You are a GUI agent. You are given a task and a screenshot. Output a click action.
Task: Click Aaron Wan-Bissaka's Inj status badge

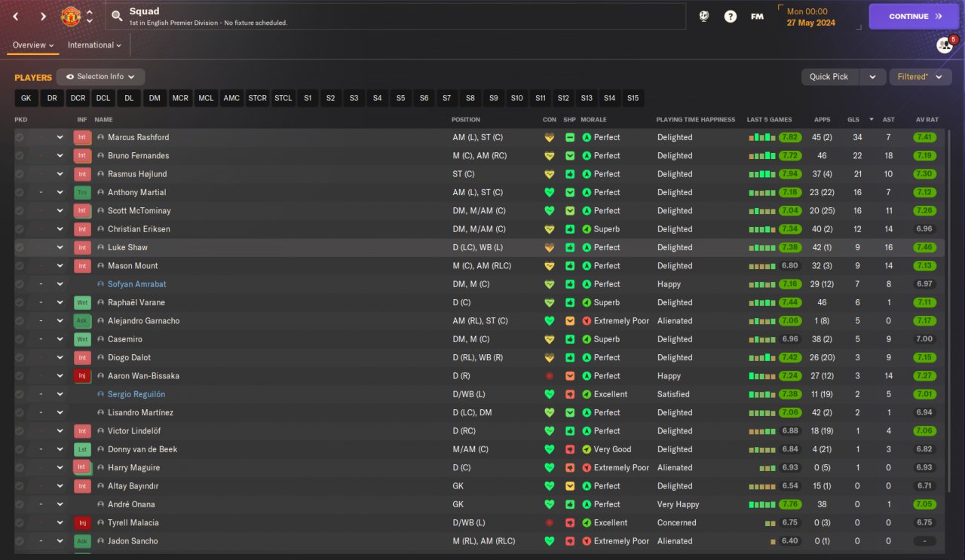click(x=82, y=375)
